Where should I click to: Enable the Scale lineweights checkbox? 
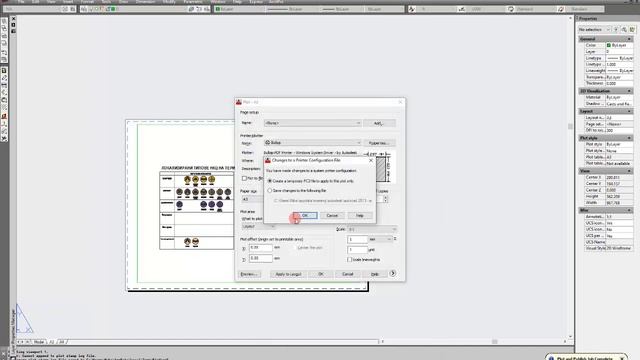(x=349, y=260)
